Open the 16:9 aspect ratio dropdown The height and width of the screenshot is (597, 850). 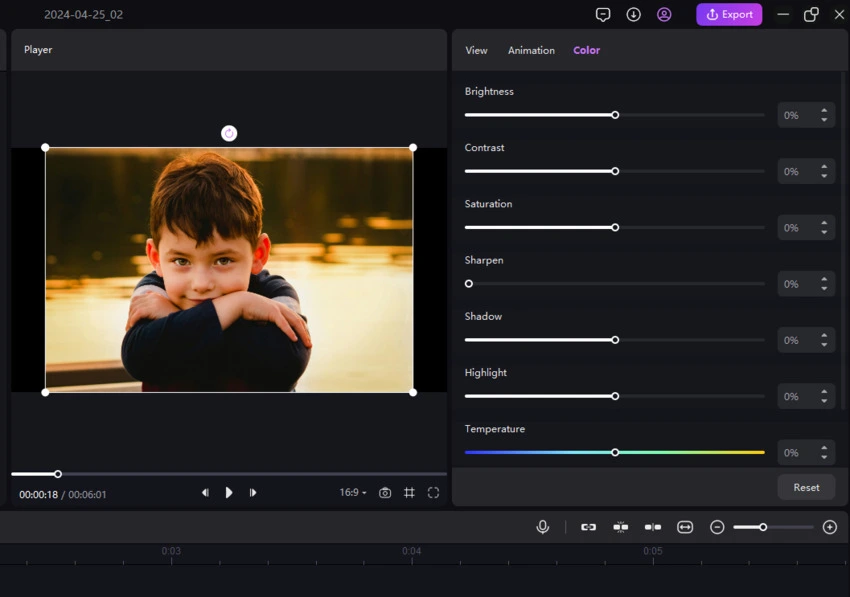point(352,493)
